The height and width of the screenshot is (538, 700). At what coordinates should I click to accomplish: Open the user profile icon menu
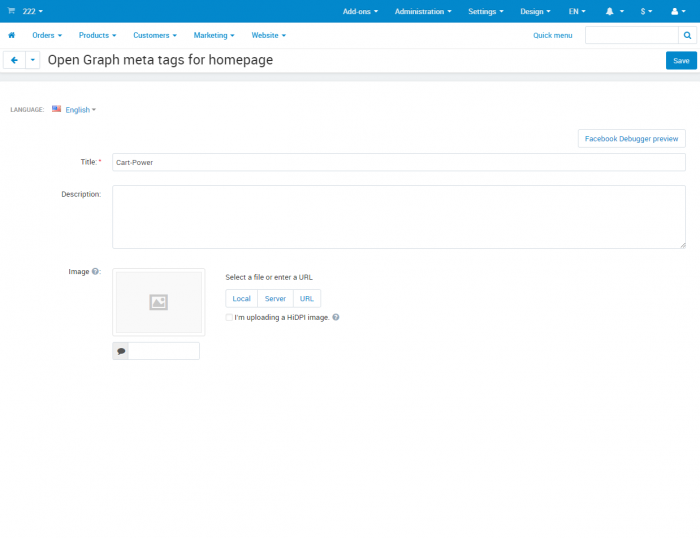point(678,11)
